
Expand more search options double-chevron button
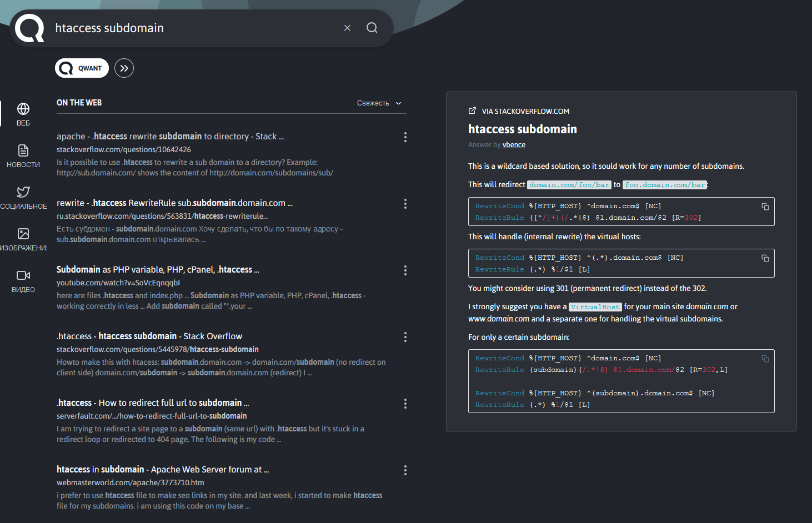coord(124,68)
